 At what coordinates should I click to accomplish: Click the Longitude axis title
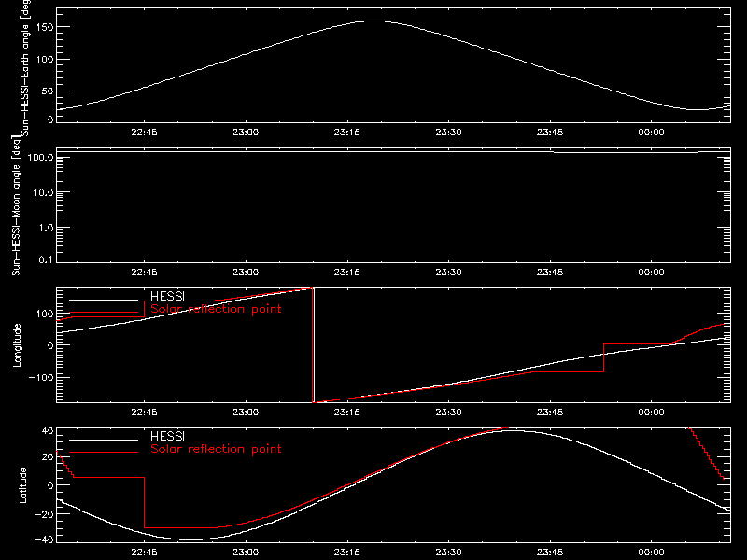(17, 345)
